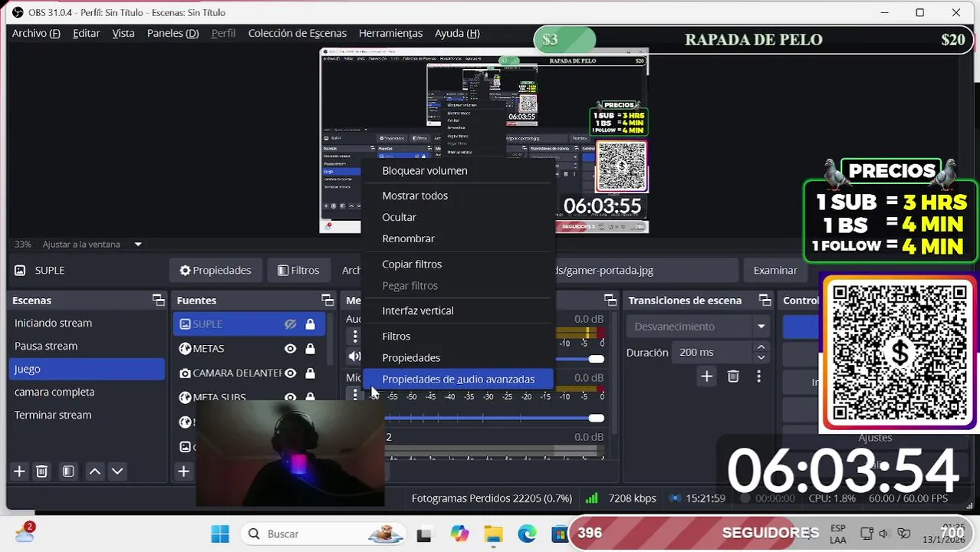
Task: Choose Copiar filtros in the context menu
Action: 458,264
